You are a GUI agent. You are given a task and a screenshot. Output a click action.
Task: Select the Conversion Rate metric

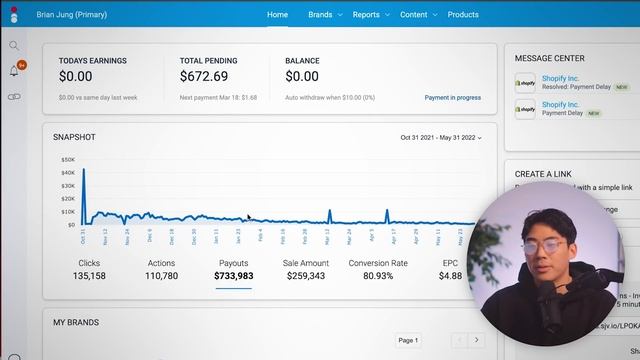(x=378, y=269)
